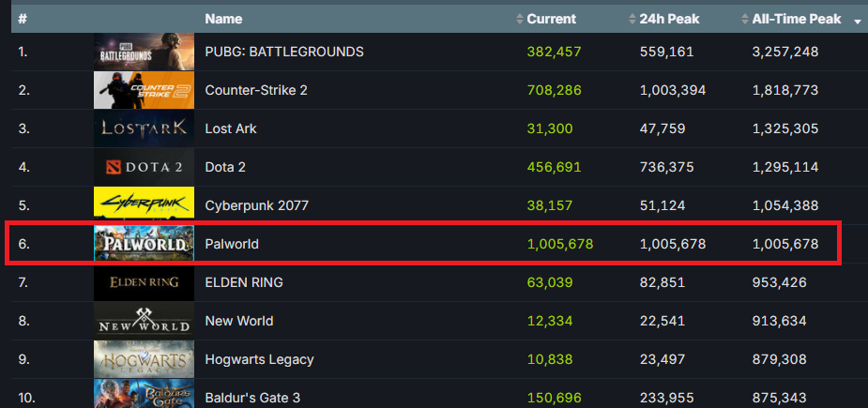The width and height of the screenshot is (868, 408).
Task: Sort by the Current column header
Action: pos(551,19)
